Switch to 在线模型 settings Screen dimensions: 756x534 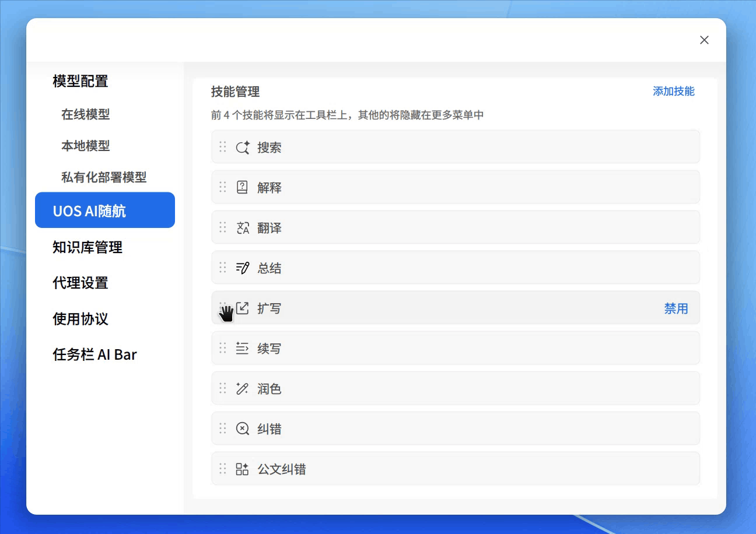coord(85,114)
